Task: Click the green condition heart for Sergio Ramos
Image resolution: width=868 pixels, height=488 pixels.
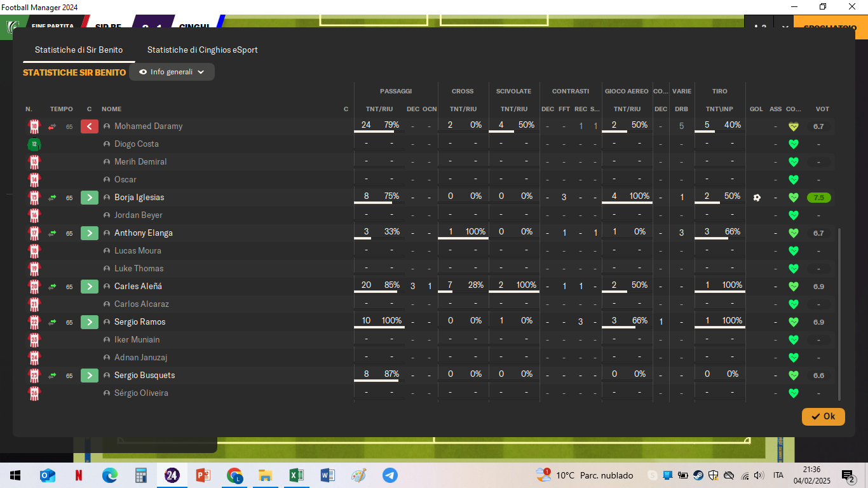Action: (x=793, y=322)
